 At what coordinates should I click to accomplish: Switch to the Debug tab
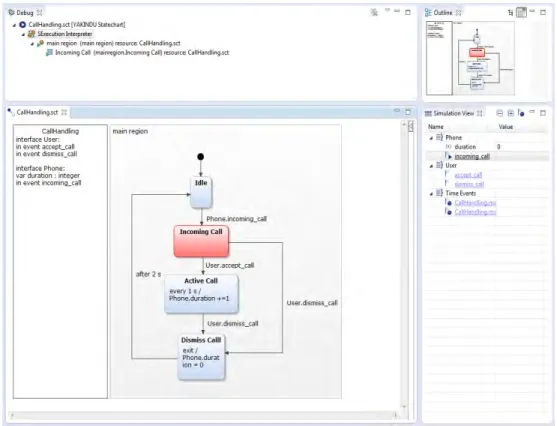tap(25, 13)
